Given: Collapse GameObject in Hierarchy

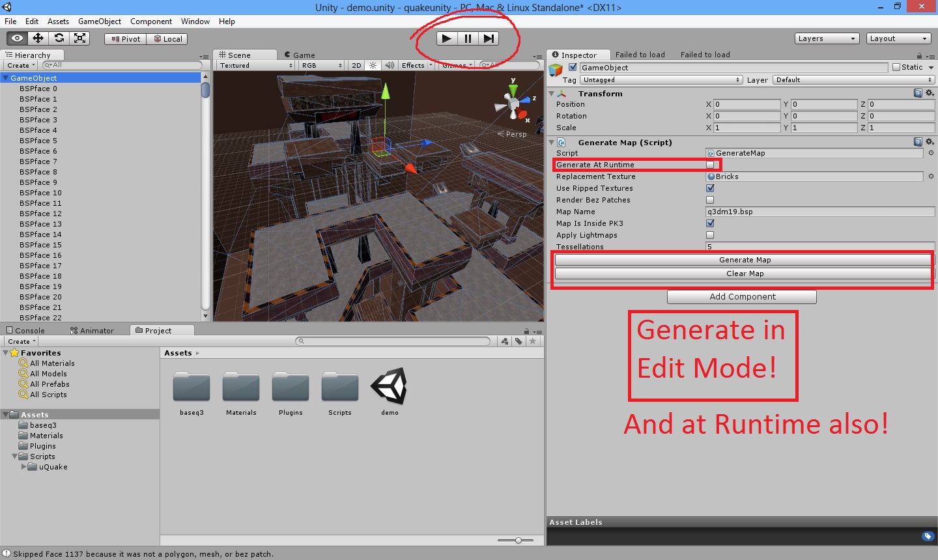Looking at the screenshot, I should coord(5,78).
